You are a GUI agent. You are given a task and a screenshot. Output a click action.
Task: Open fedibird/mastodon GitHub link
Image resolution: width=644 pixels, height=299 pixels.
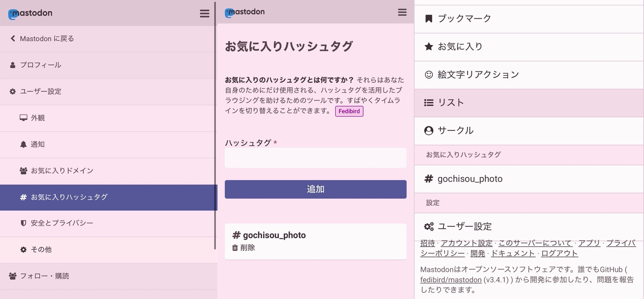coord(450,280)
